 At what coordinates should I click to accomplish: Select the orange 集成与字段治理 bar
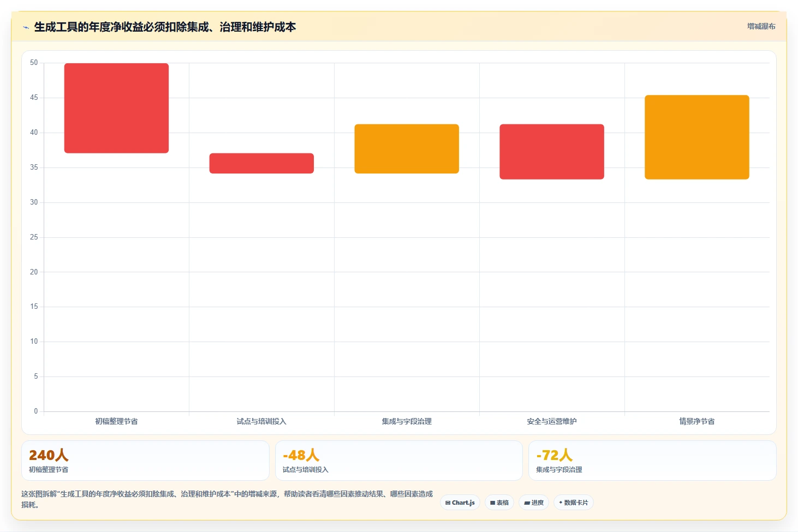(x=407, y=149)
